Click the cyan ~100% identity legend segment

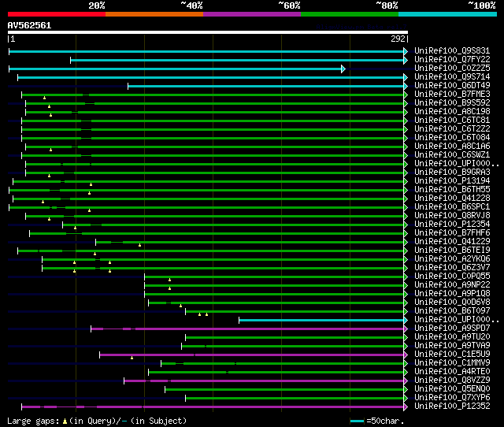[x=448, y=14]
